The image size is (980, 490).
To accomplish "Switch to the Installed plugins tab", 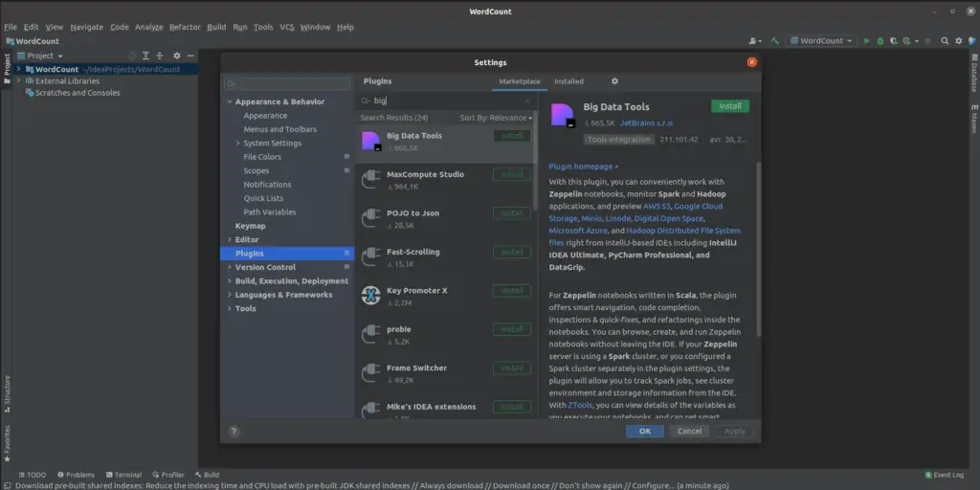I will point(568,81).
